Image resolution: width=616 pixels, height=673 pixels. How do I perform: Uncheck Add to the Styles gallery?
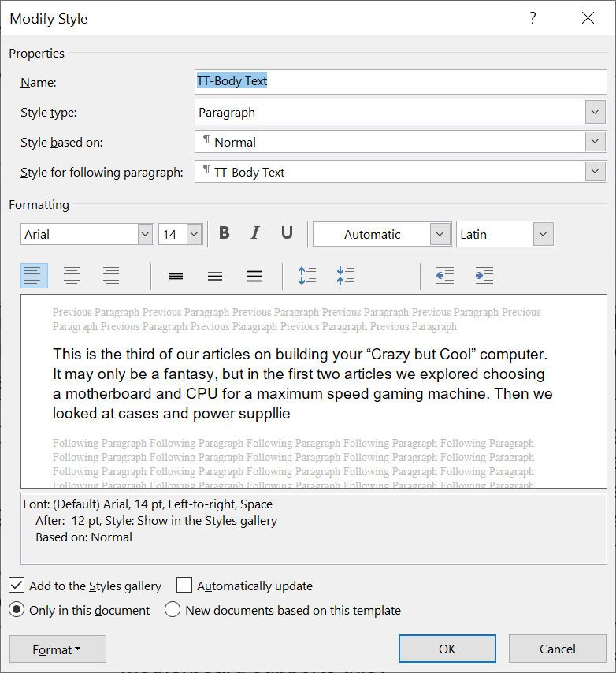17,586
